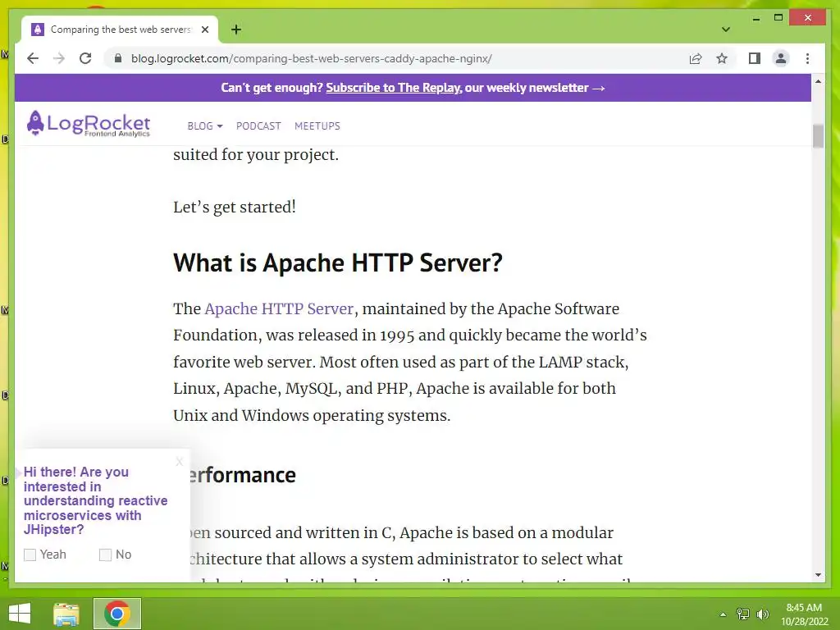View site security lock information
The height and width of the screenshot is (630, 840).
click(x=118, y=58)
